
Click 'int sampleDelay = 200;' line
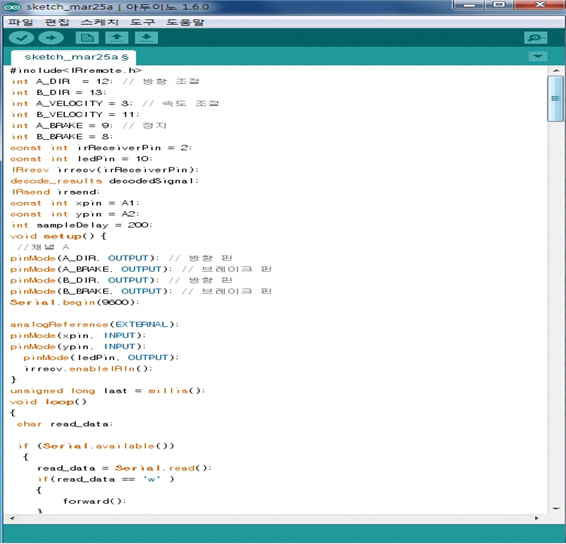[x=82, y=225]
